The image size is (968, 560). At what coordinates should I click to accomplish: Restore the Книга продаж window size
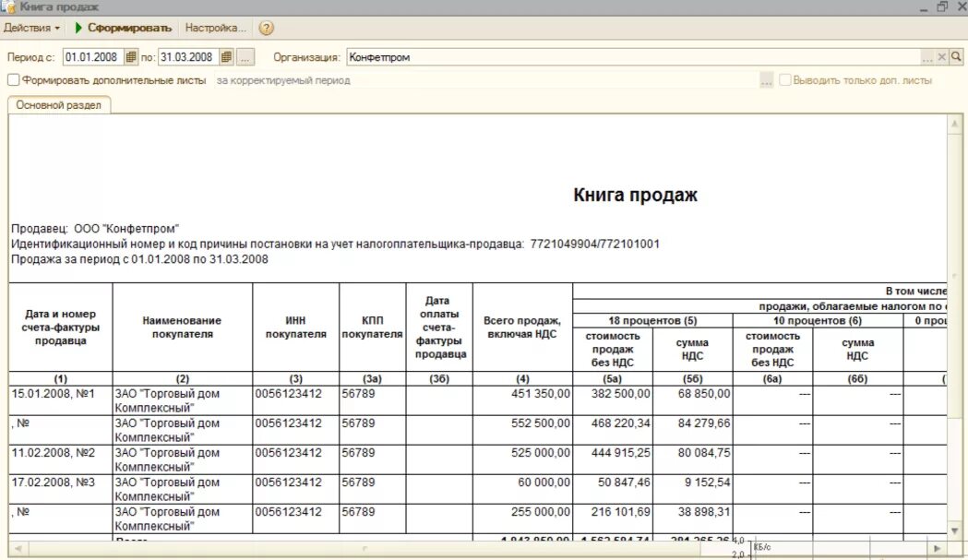coord(942,6)
